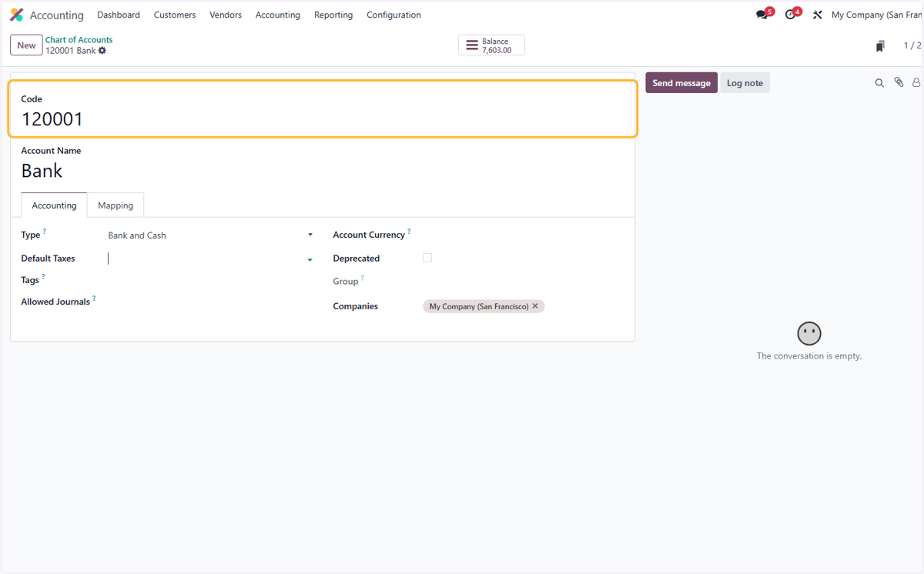Go back to Chart of Accounts
This screenshot has width=924, height=574.
click(x=79, y=40)
